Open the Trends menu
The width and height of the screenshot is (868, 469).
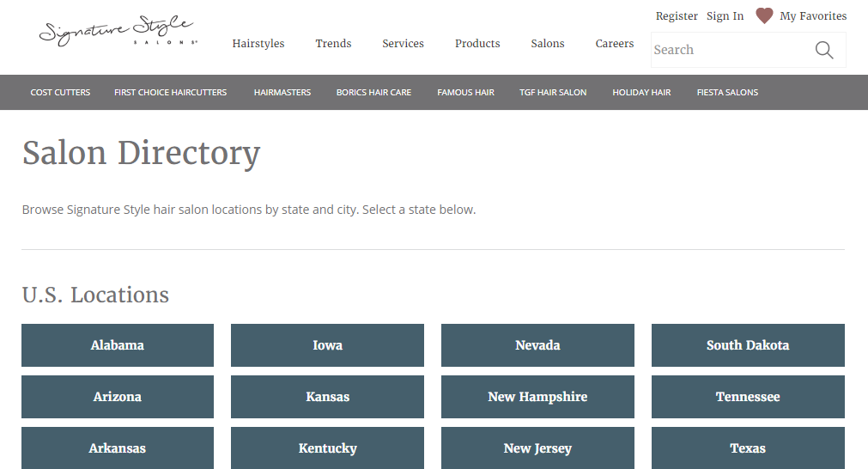point(333,44)
